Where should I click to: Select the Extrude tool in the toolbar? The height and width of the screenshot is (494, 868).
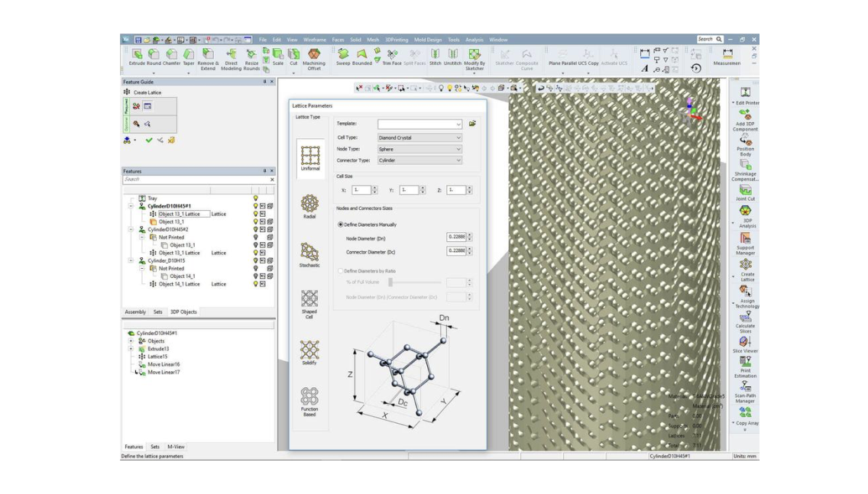(x=137, y=57)
